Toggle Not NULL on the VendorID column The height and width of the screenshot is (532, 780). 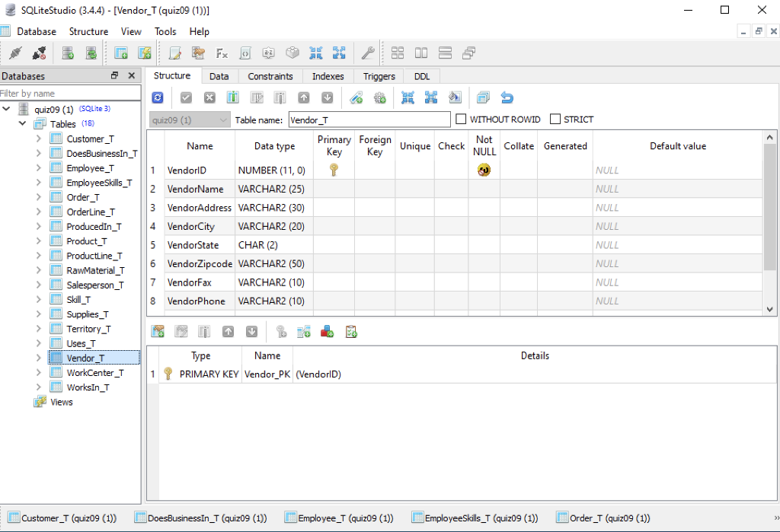(484, 169)
